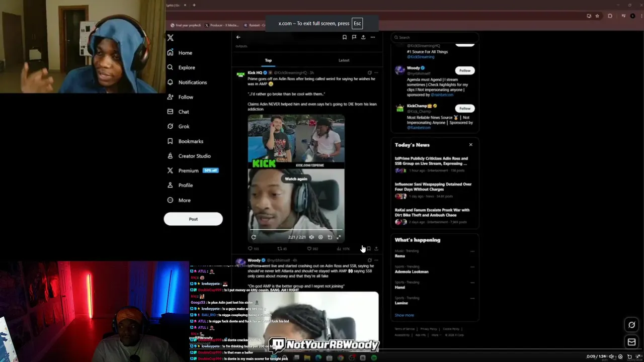Open the Kick HQ video settings gear

pos(320,237)
